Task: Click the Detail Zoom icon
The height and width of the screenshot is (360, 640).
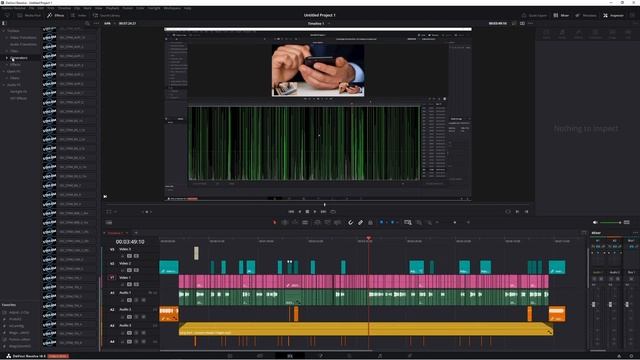Action: tap(419, 222)
